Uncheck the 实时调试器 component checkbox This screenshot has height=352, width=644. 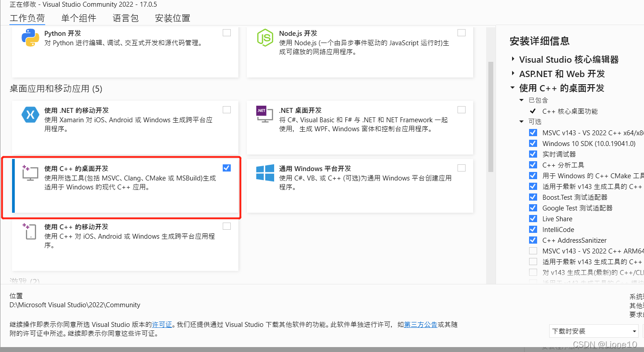click(x=533, y=154)
